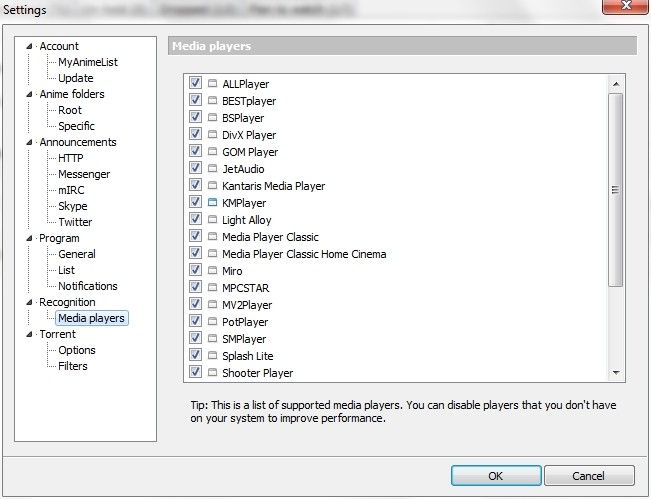The height and width of the screenshot is (499, 651).
Task: Click the scrollbar down arrow in player list
Action: click(616, 372)
